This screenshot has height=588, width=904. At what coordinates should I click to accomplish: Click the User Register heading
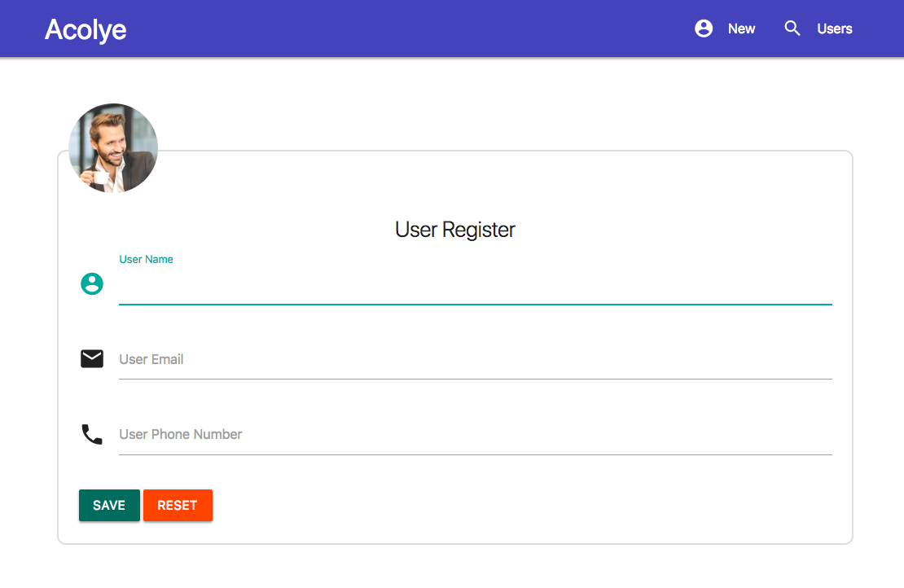[x=455, y=230]
